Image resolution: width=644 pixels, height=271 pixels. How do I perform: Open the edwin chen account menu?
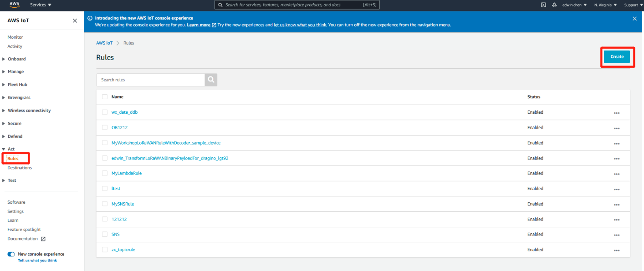[575, 5]
